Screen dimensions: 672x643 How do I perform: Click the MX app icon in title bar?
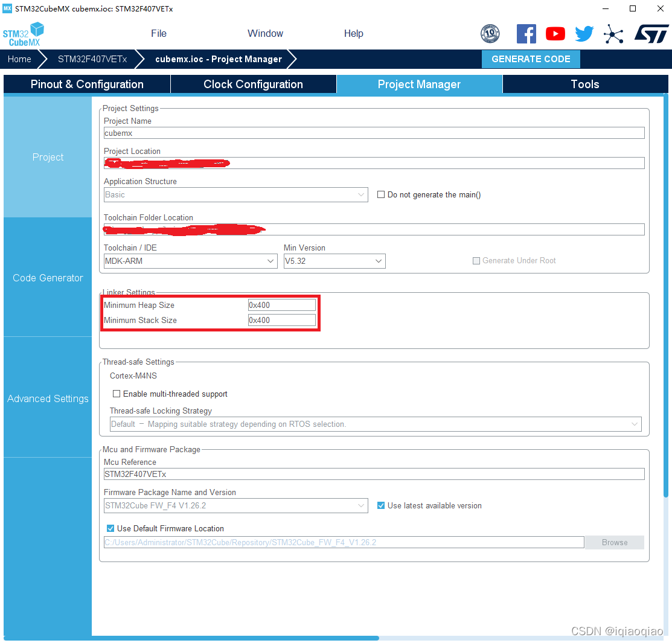7,8
